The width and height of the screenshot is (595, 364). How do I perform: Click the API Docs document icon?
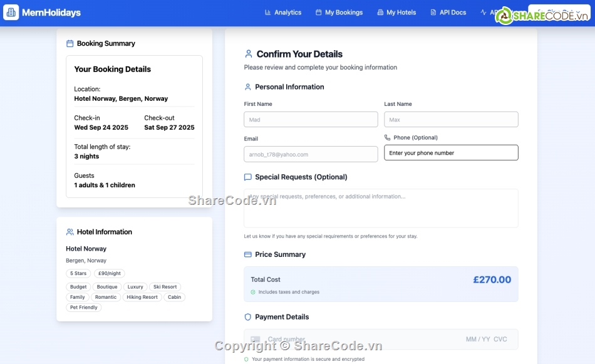tap(433, 13)
